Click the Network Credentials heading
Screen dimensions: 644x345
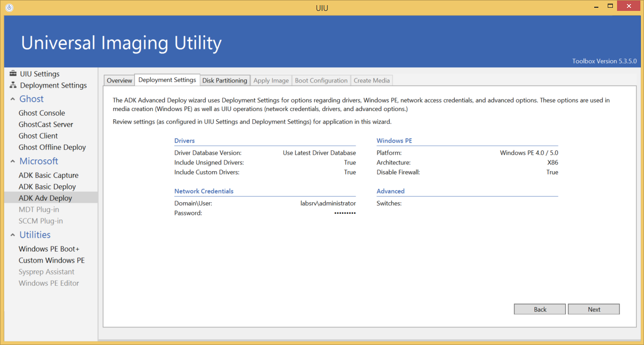tap(204, 191)
